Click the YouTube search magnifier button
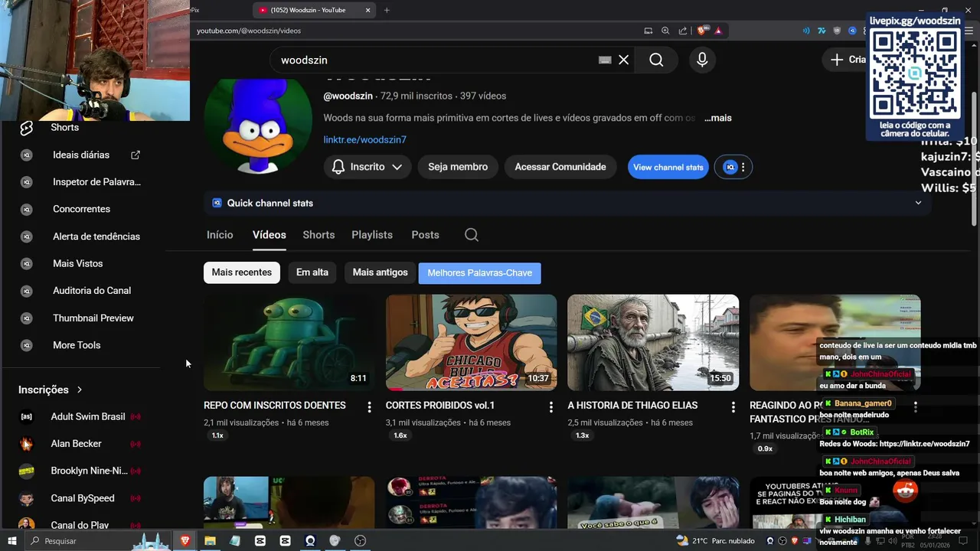This screenshot has height=551, width=980. 656,60
